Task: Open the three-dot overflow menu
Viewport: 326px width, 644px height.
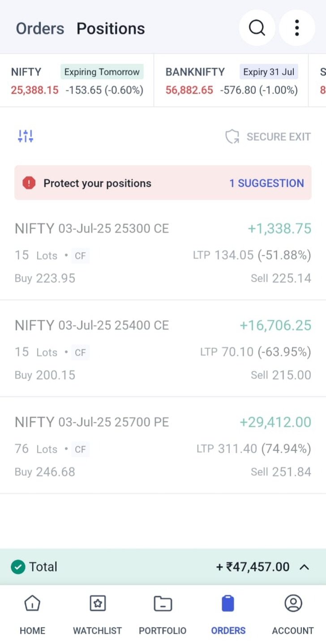Action: (297, 28)
